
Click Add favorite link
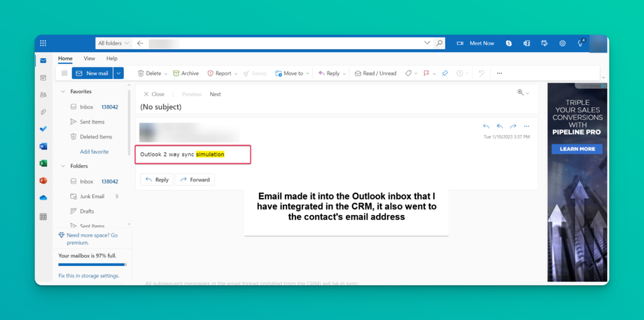(94, 151)
